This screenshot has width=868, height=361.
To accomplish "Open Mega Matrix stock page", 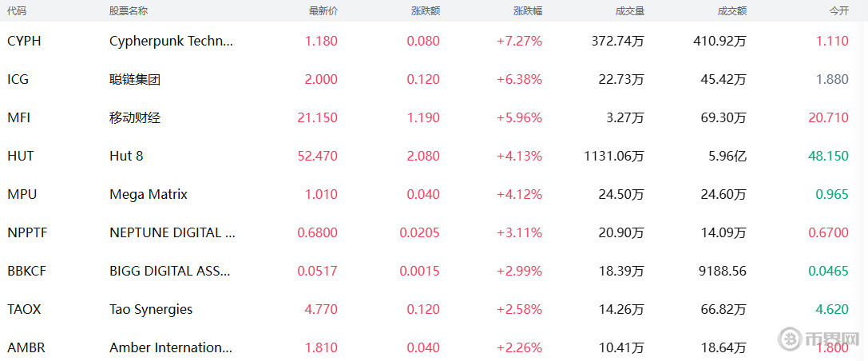I will click(x=148, y=194).
